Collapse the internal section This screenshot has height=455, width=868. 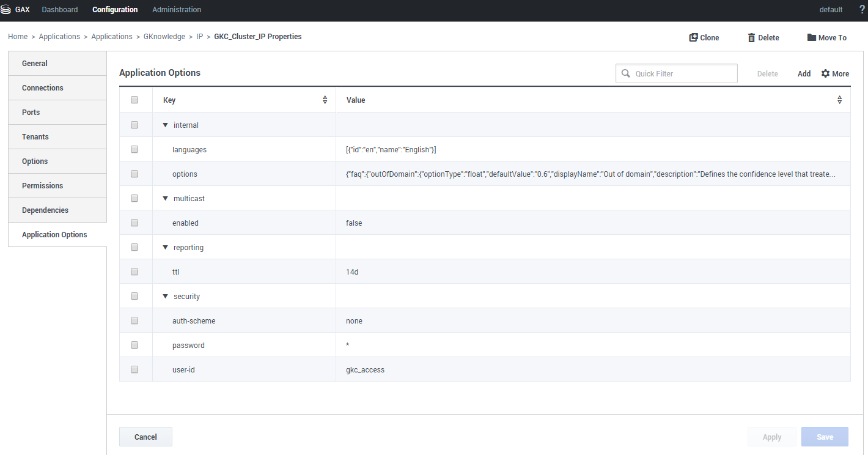[165, 125]
